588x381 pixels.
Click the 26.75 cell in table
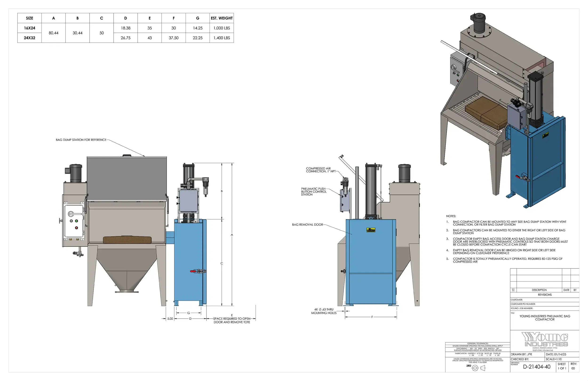[126, 38]
